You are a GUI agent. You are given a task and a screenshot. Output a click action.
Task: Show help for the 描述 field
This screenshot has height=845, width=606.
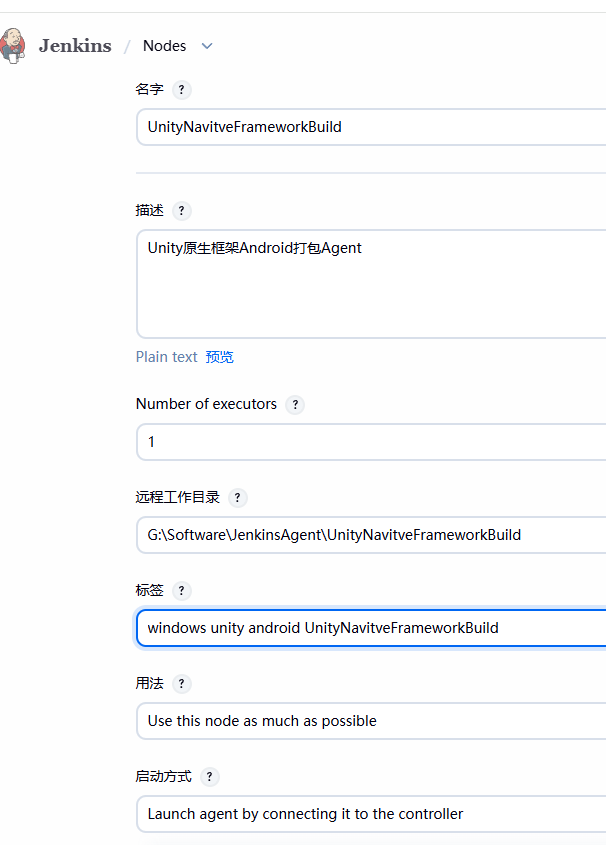coord(182,211)
